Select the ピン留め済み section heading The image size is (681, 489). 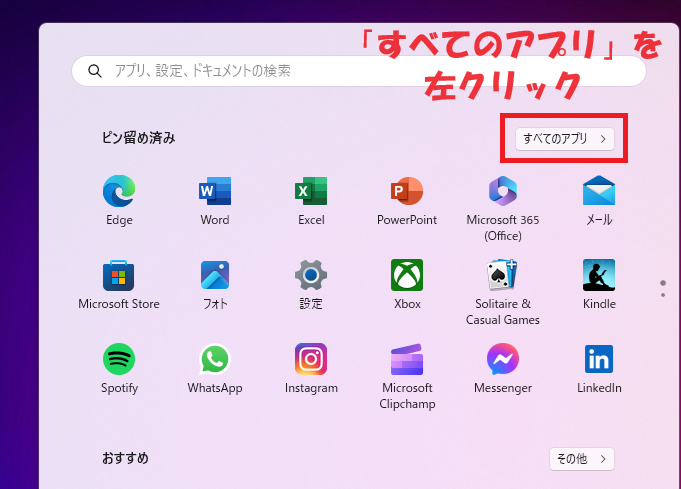coord(139,138)
